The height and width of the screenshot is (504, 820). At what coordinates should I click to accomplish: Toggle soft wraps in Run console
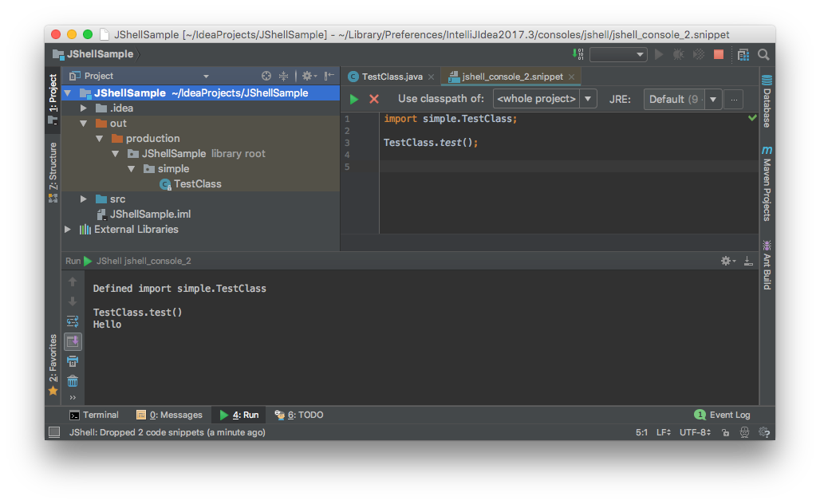pyautogui.click(x=73, y=321)
